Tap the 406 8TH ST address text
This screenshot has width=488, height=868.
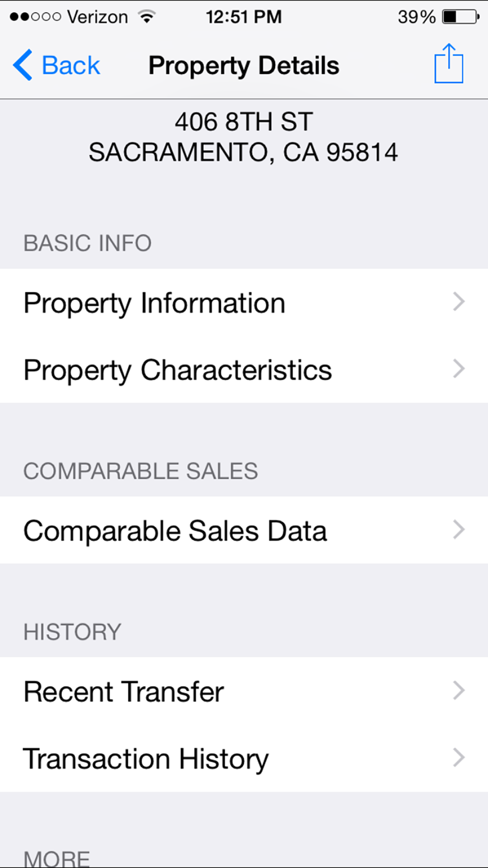tap(244, 122)
